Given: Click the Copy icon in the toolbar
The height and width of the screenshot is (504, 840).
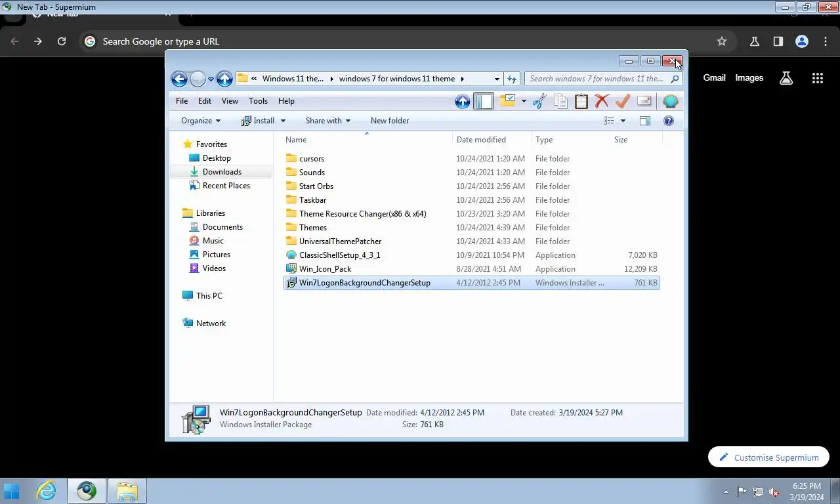Looking at the screenshot, I should tap(560, 101).
